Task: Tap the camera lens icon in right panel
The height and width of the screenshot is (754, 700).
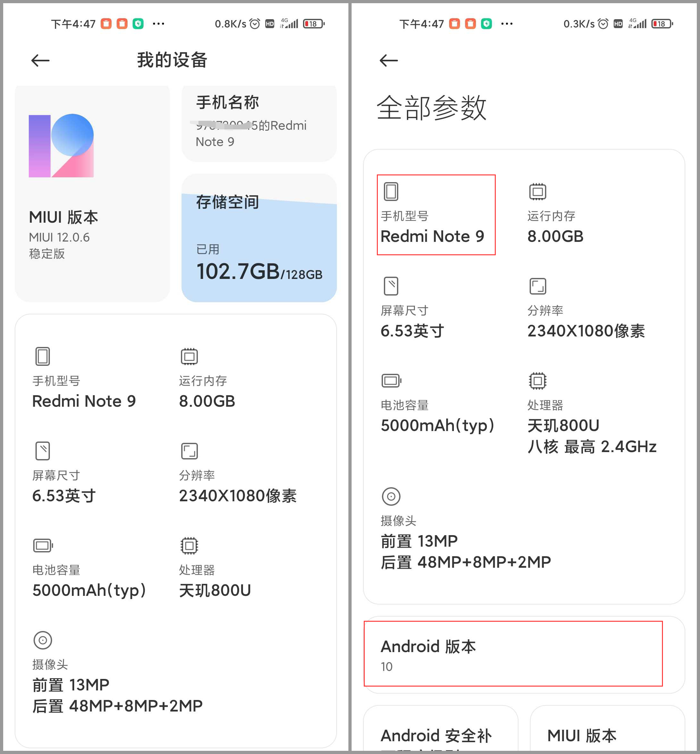Action: click(x=391, y=496)
